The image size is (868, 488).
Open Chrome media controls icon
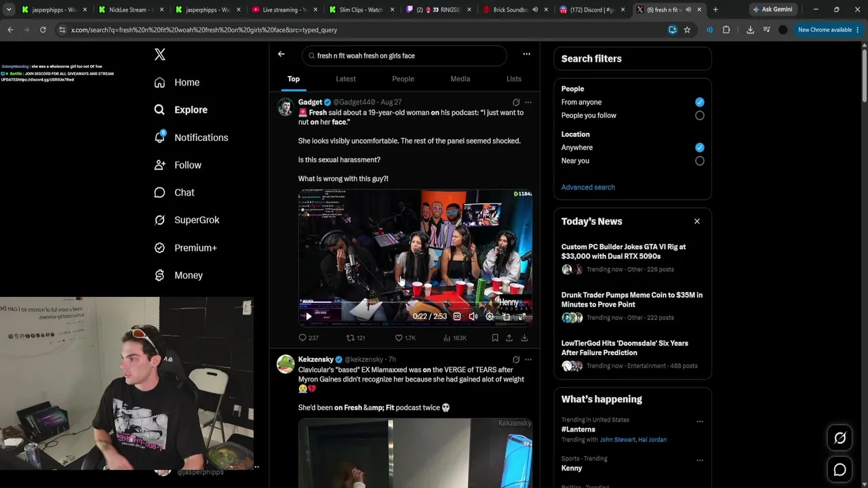pyautogui.click(x=766, y=30)
